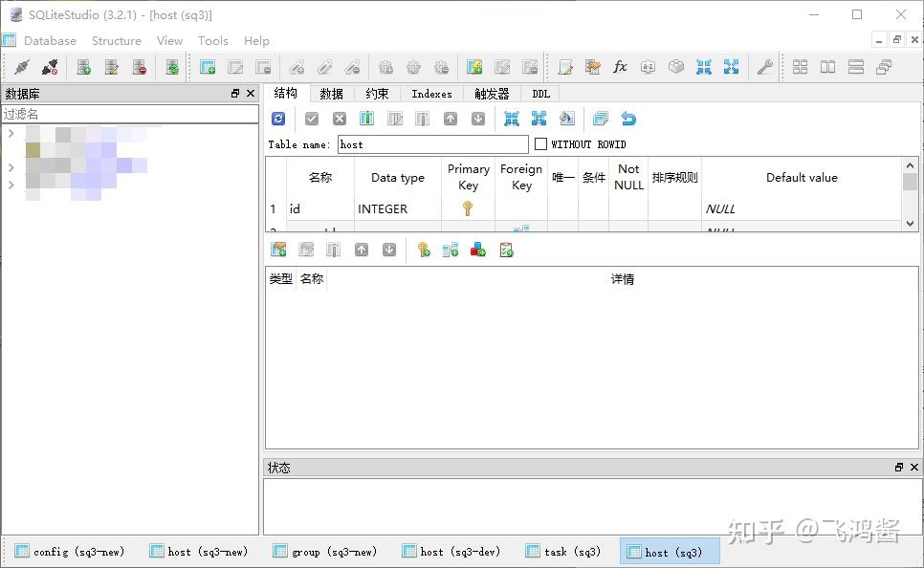The height and width of the screenshot is (568, 924).
Task: Click the INTEGER data type cell
Action: [397, 208]
